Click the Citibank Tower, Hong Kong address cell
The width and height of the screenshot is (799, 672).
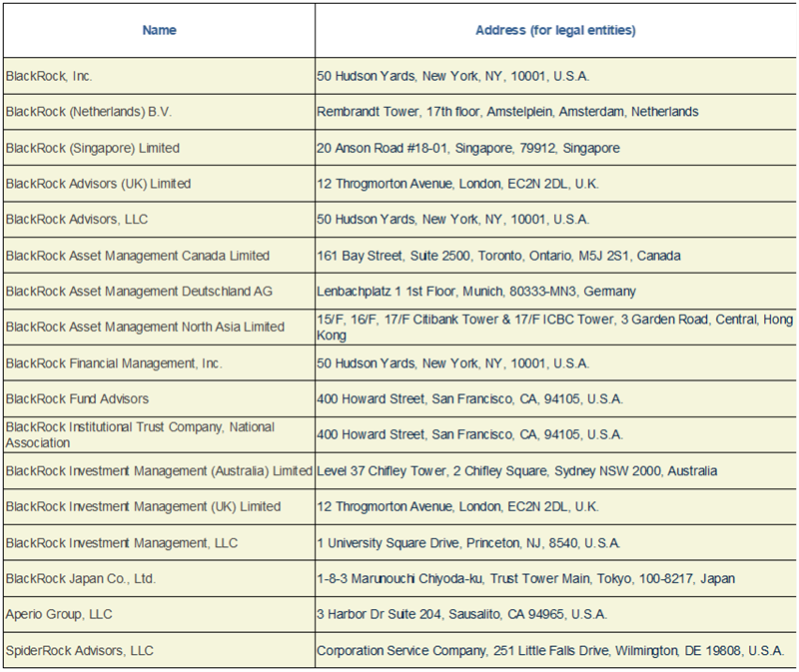pyautogui.click(x=555, y=328)
